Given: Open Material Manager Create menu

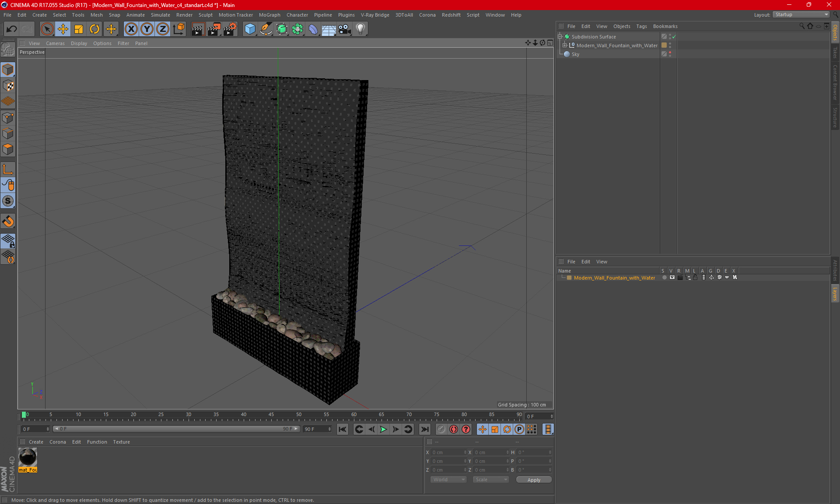Looking at the screenshot, I should 36,442.
